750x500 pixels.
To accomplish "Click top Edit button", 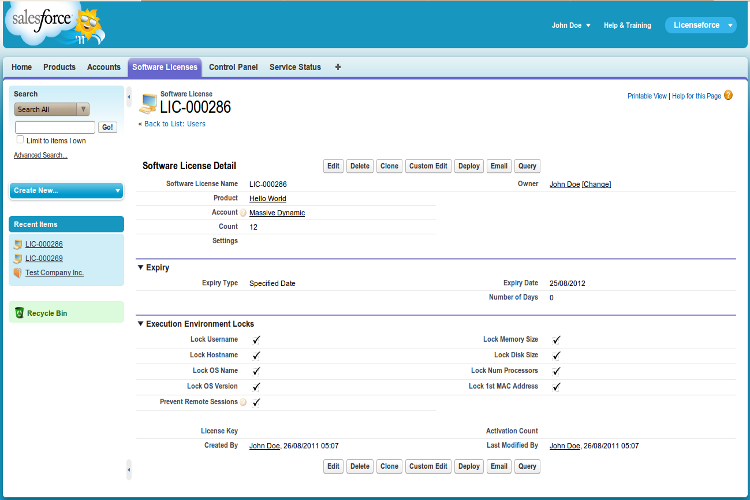I will pyautogui.click(x=333, y=166).
